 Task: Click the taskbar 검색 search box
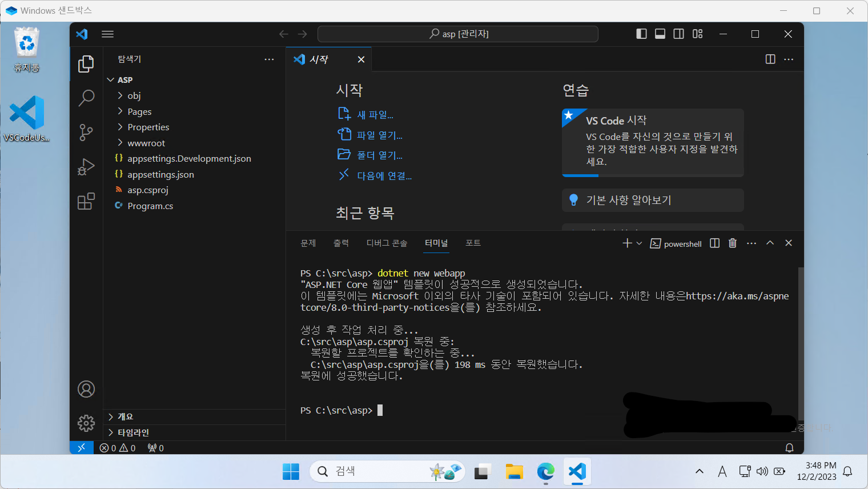pos(388,471)
